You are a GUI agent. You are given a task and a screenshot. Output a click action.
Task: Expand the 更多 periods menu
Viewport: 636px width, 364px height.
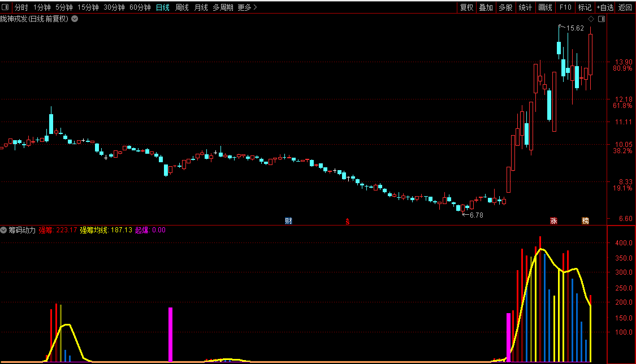247,7
